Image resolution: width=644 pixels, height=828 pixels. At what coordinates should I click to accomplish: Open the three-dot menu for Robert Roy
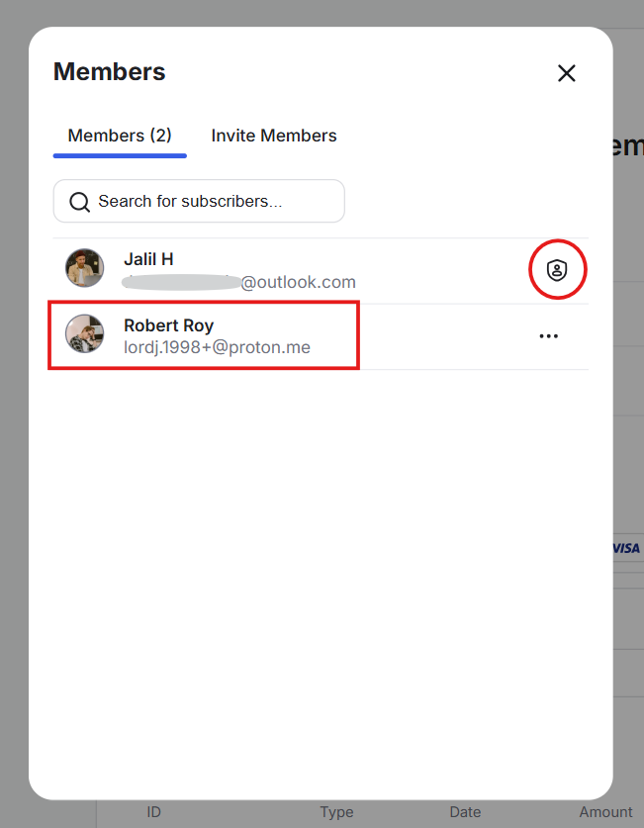coord(549,336)
